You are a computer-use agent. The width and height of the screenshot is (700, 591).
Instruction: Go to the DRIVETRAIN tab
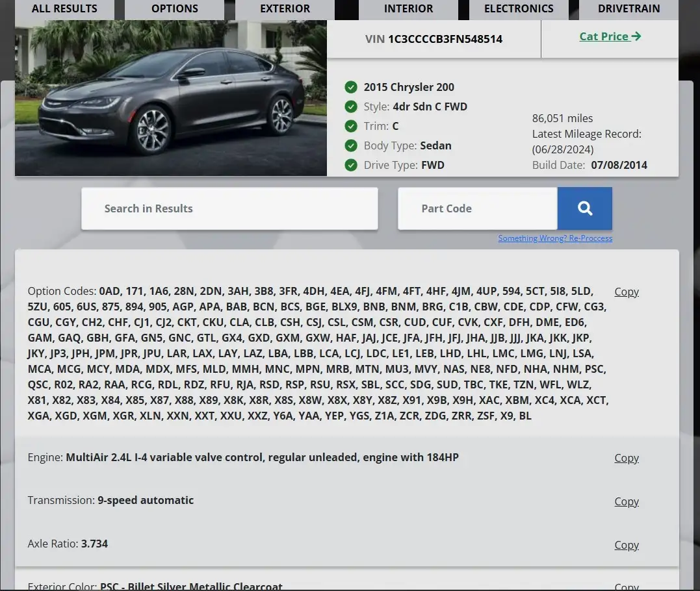pyautogui.click(x=629, y=9)
